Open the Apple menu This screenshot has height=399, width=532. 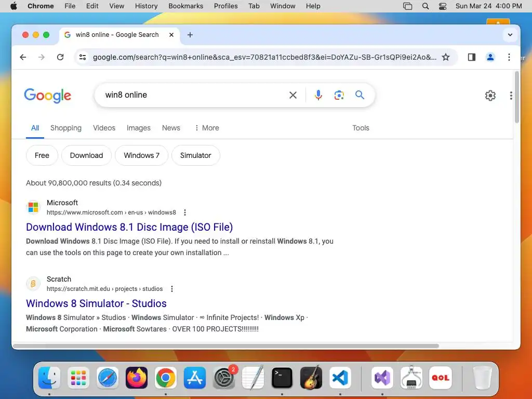click(14, 6)
